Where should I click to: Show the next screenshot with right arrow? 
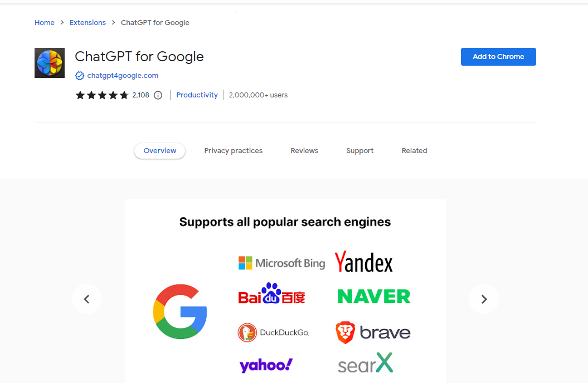click(x=484, y=299)
